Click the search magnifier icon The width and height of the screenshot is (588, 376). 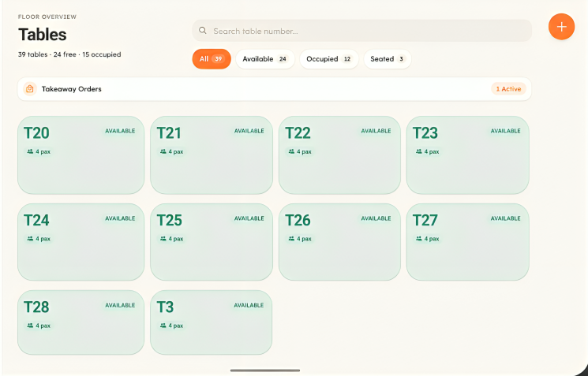[203, 31]
